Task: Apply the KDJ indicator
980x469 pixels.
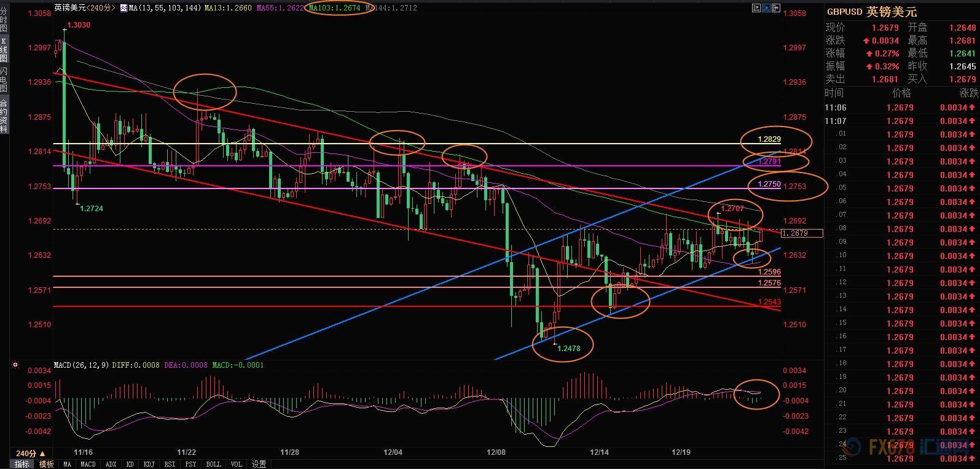Action: coord(149,464)
